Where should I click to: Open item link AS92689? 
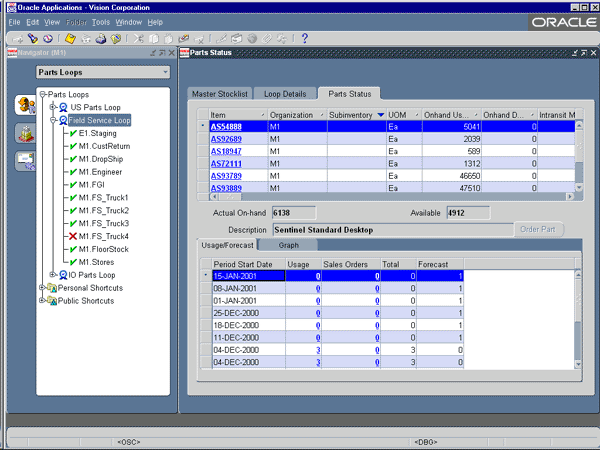point(224,139)
